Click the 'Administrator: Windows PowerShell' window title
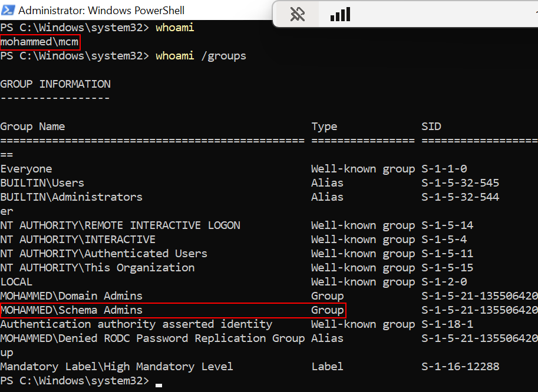This screenshot has width=538, height=392. (x=101, y=10)
